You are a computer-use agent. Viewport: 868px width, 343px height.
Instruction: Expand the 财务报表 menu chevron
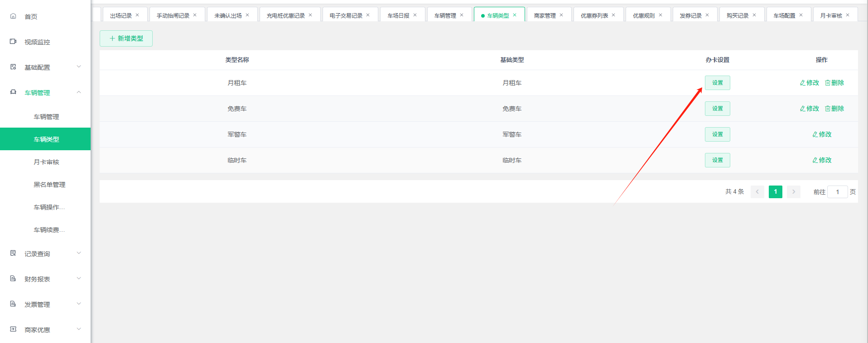coord(79,278)
